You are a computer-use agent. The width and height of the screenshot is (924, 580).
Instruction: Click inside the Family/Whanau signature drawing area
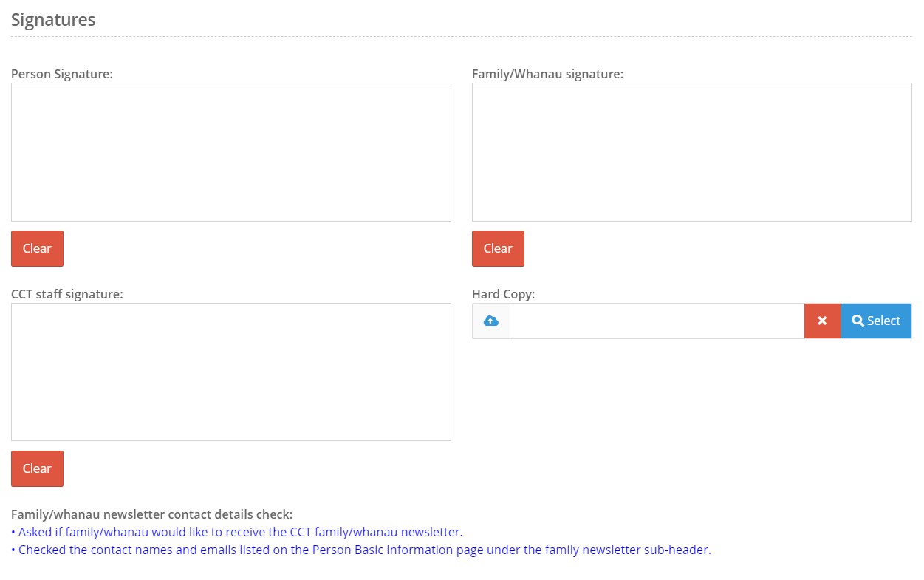click(691, 152)
